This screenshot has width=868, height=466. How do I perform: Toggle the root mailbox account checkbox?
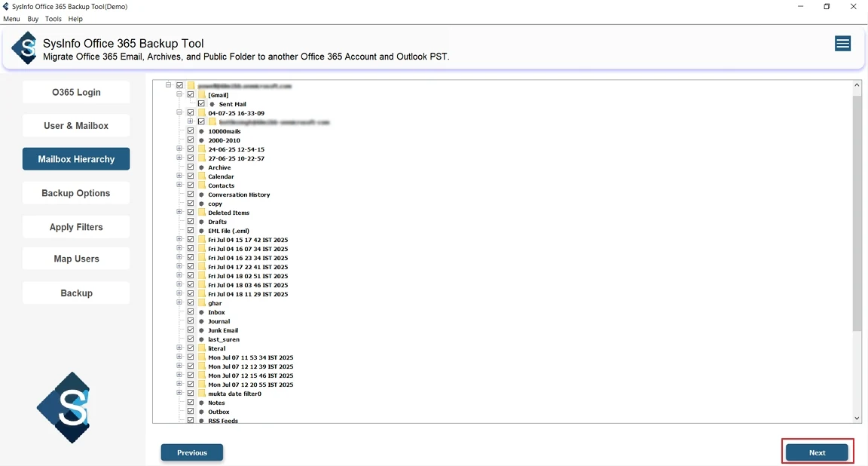179,85
